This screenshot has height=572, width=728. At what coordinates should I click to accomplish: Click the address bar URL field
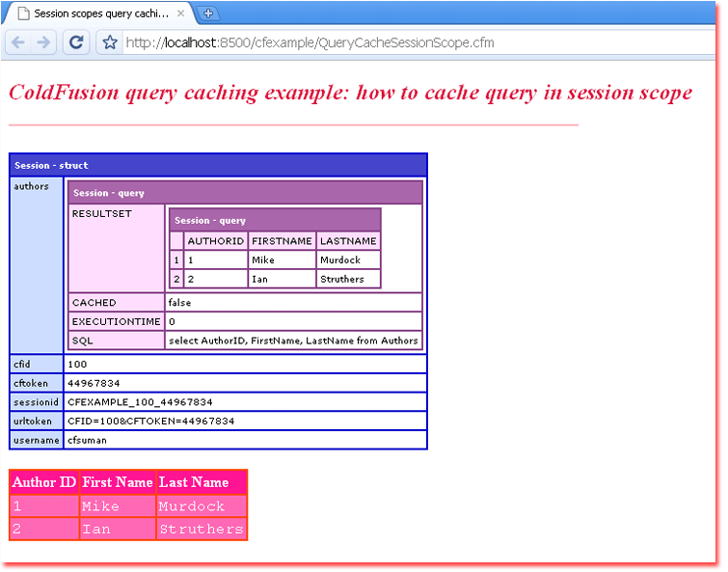click(418, 42)
